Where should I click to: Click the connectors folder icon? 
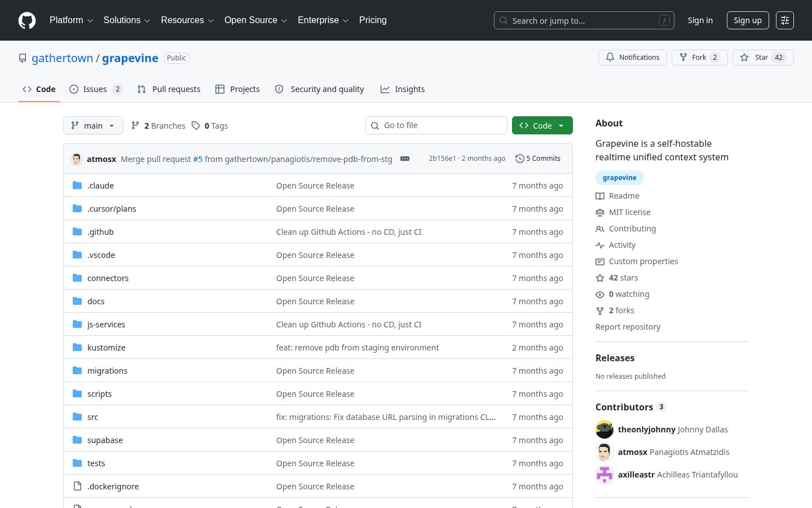click(77, 278)
